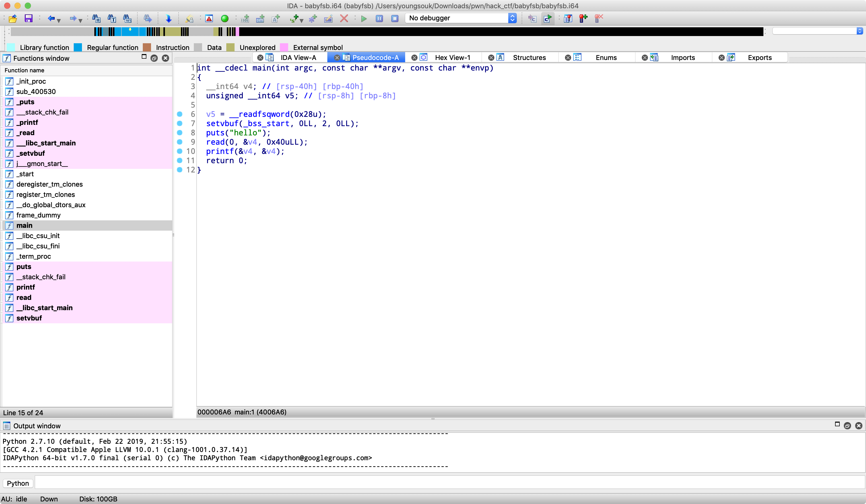866x504 pixels.
Task: Click the green play start-process icon
Action: point(364,19)
